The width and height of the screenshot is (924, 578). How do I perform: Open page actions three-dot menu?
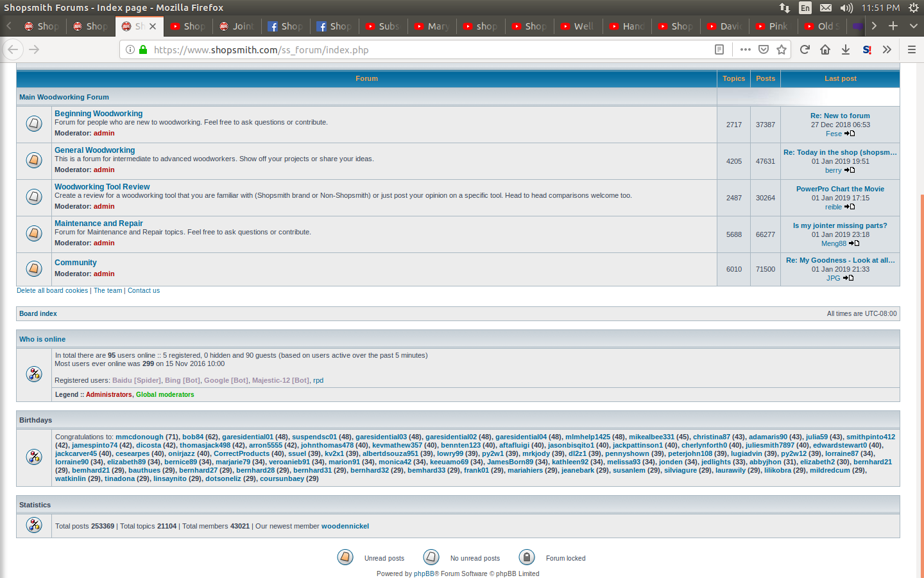[745, 49]
